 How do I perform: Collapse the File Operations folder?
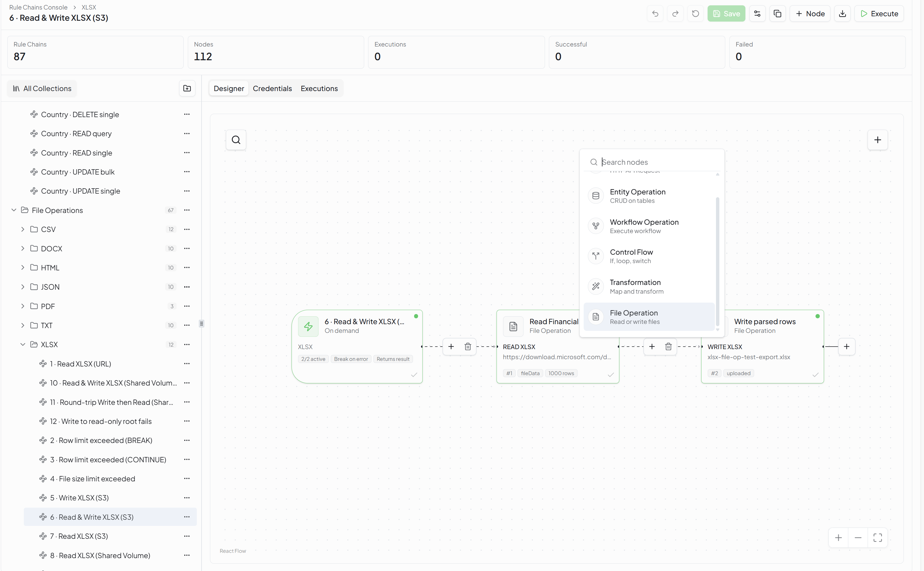(x=14, y=210)
